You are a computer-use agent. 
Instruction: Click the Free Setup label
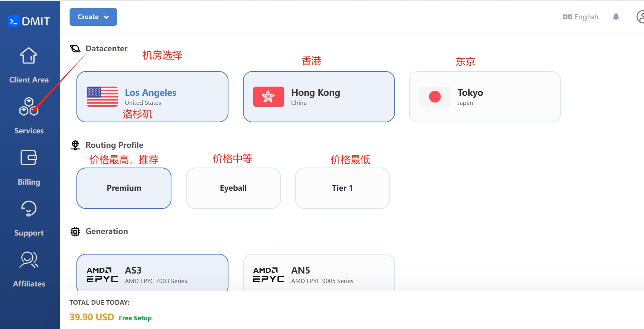point(135,318)
